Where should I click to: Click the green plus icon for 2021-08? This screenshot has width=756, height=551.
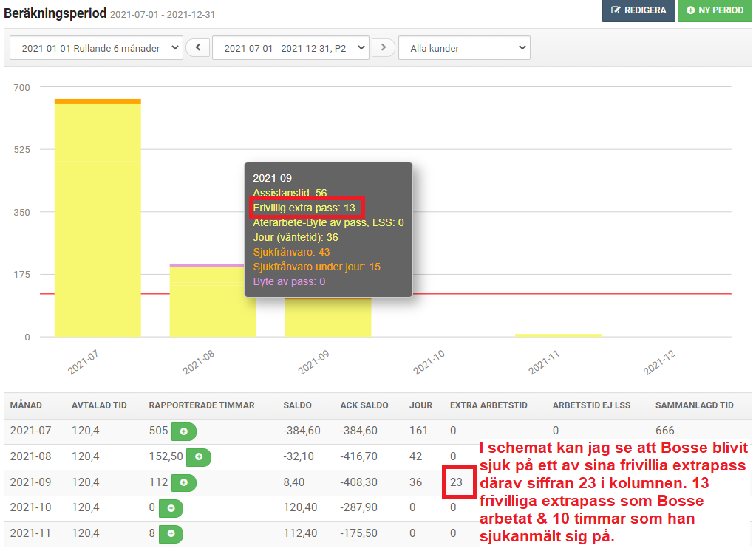199,457
